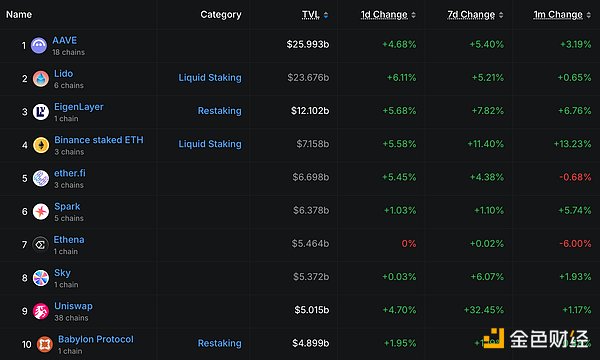Open EigenLayer's Restaking category link

click(x=219, y=111)
